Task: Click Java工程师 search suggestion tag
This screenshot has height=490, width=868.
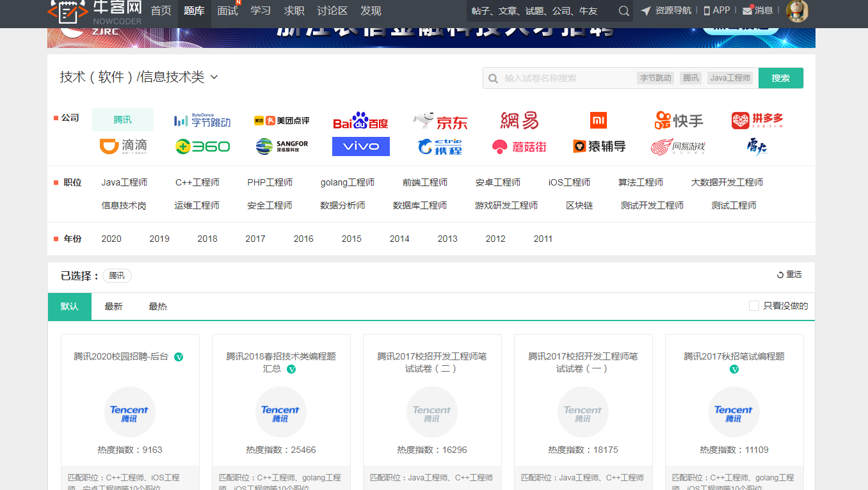Action: point(730,78)
